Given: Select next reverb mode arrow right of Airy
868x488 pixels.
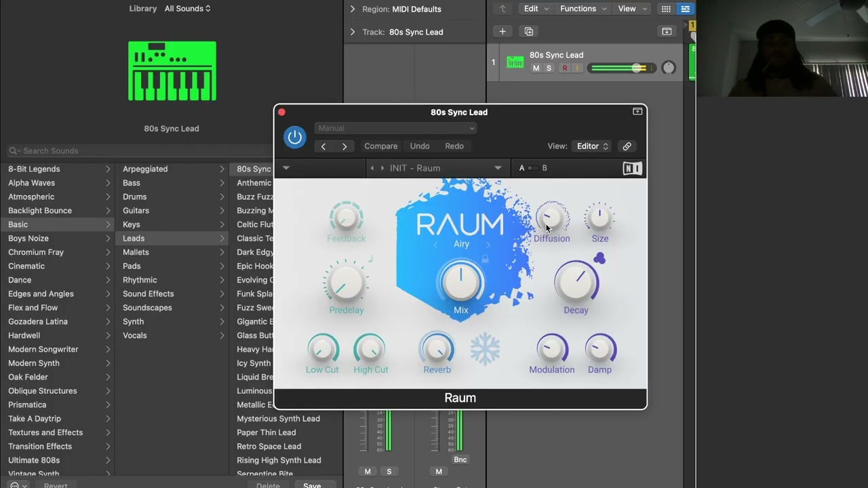Looking at the screenshot, I should 488,244.
